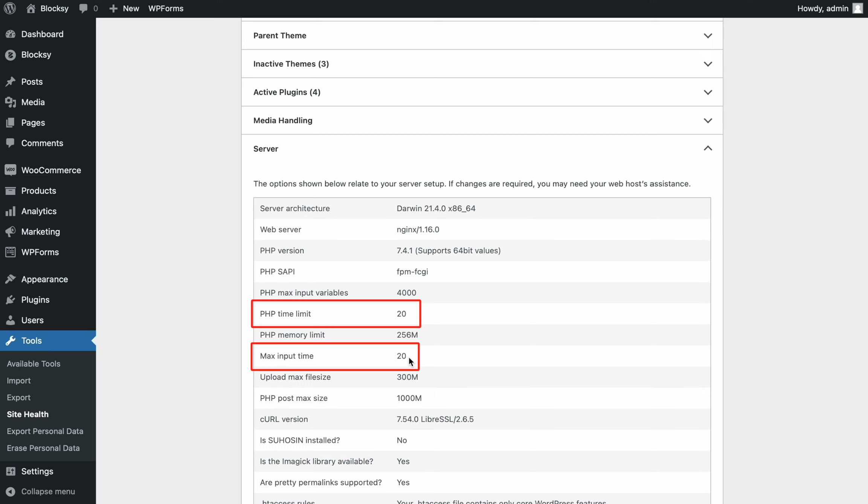Click the Marketing megaphone icon
The width and height of the screenshot is (868, 504).
pyautogui.click(x=11, y=231)
